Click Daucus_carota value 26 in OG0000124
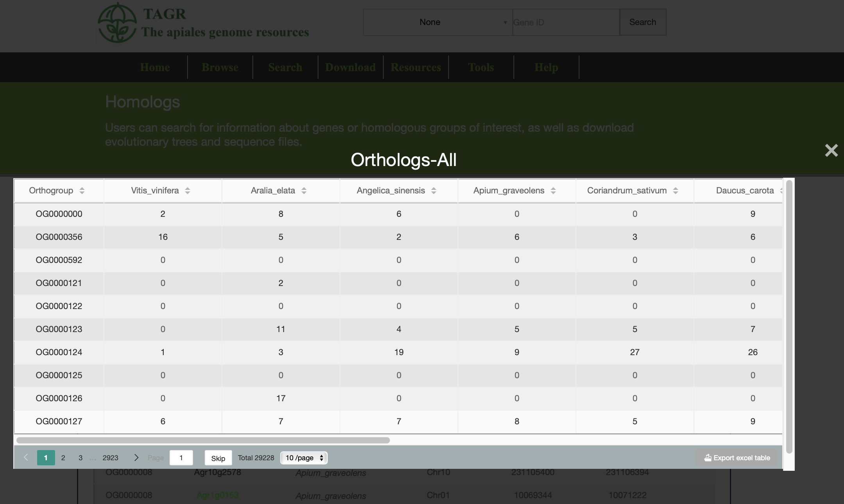 (x=753, y=352)
